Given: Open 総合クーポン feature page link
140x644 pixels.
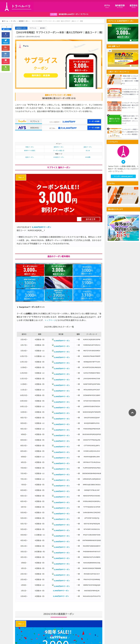Looking at the screenshot, I should [30, 157].
